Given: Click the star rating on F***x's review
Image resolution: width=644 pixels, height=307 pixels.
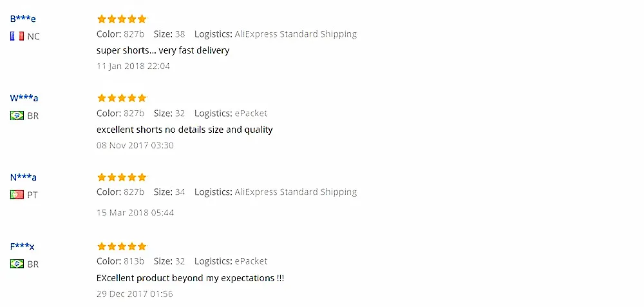Looking at the screenshot, I should (x=122, y=246).
